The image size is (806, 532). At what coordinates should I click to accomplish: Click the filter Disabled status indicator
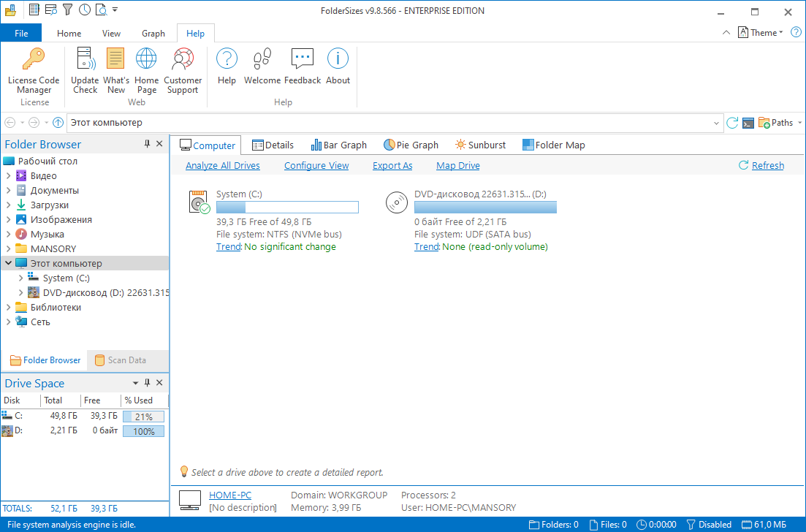710,524
